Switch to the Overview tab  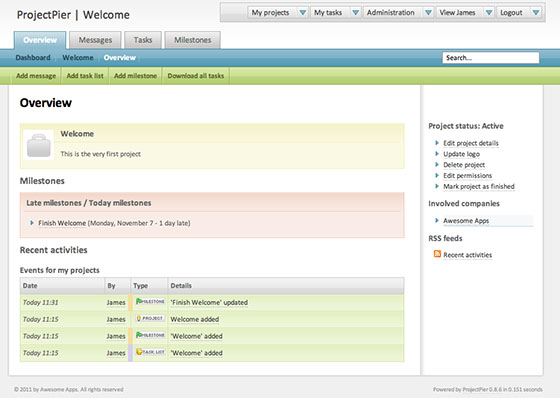(40, 40)
